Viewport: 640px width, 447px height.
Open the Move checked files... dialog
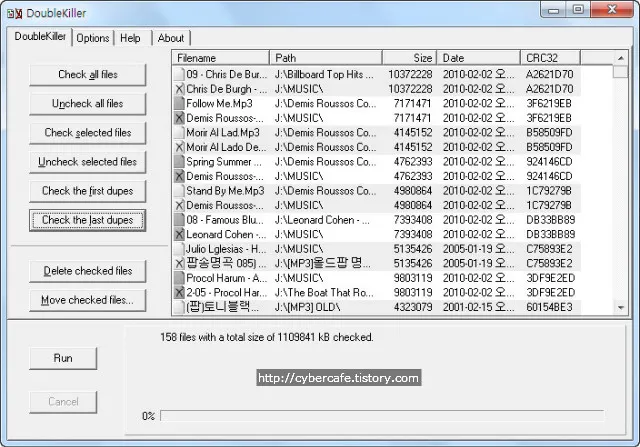(x=88, y=300)
